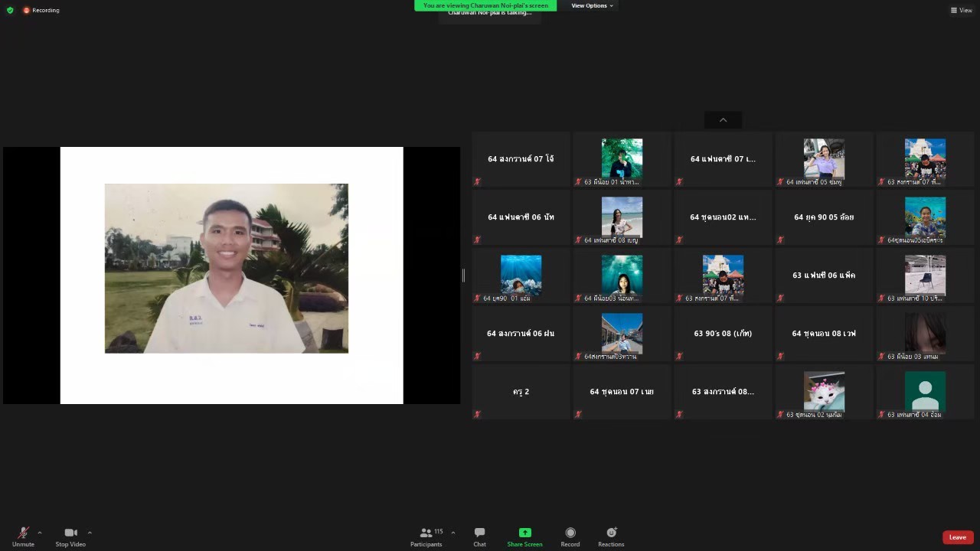This screenshot has height=551, width=980.
Task: Open the Chat panel
Action: (x=479, y=533)
